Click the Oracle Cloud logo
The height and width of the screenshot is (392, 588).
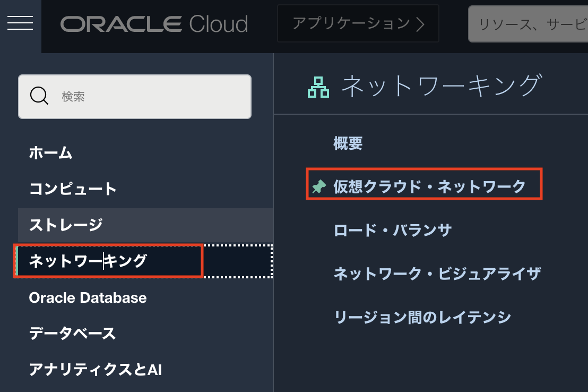(154, 24)
